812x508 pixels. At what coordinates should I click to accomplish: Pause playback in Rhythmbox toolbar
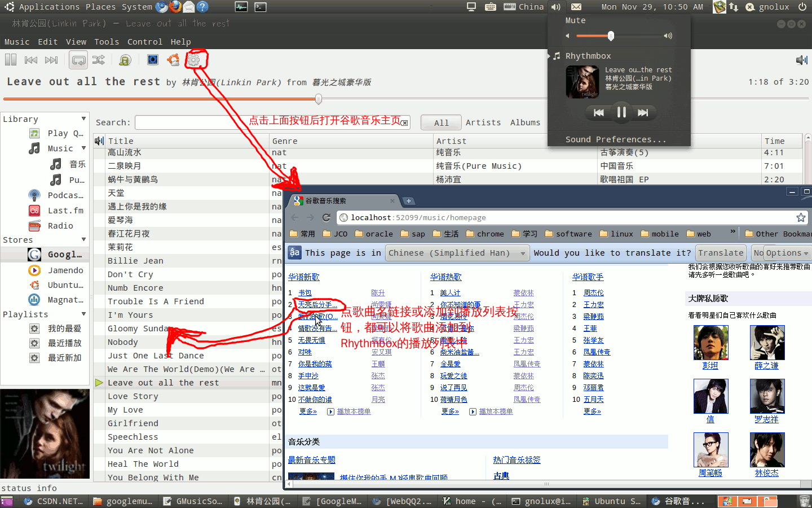pyautogui.click(x=11, y=60)
